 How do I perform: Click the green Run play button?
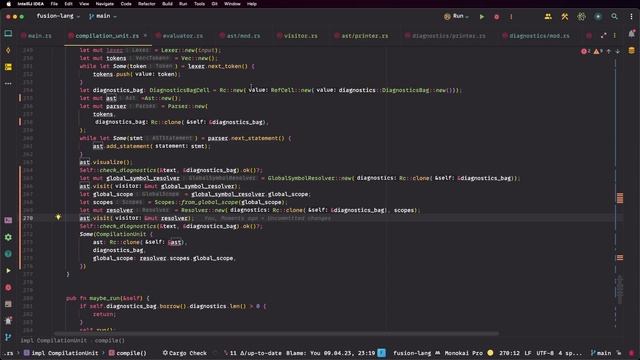482,17
